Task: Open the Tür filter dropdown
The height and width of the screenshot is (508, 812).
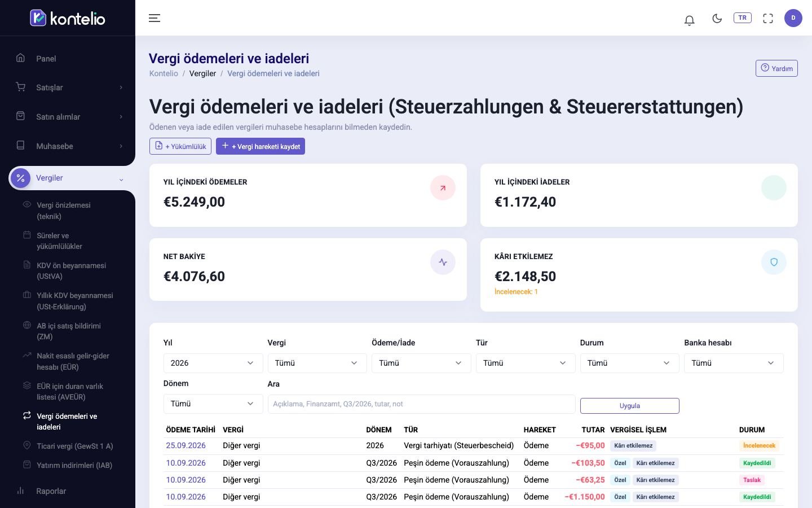Action: tap(526, 363)
